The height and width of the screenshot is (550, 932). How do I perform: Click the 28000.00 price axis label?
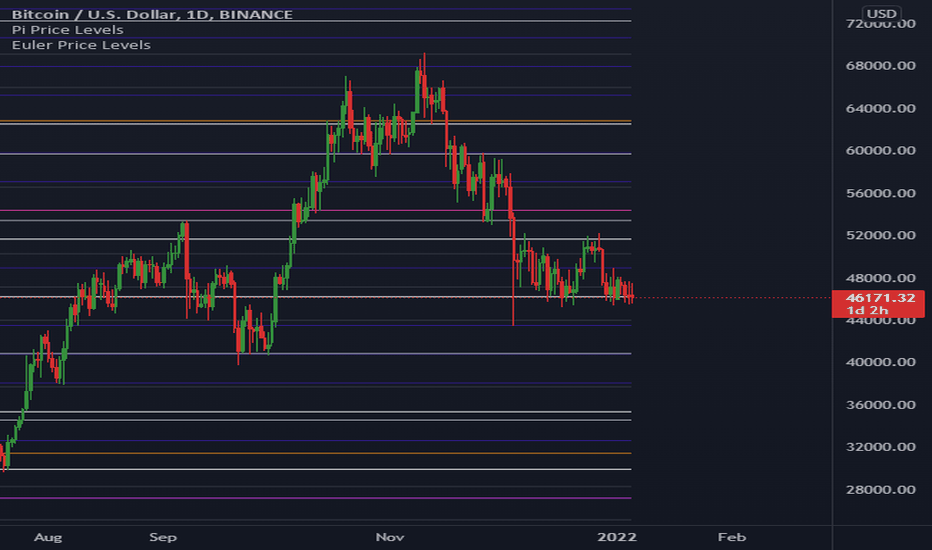coord(880,490)
